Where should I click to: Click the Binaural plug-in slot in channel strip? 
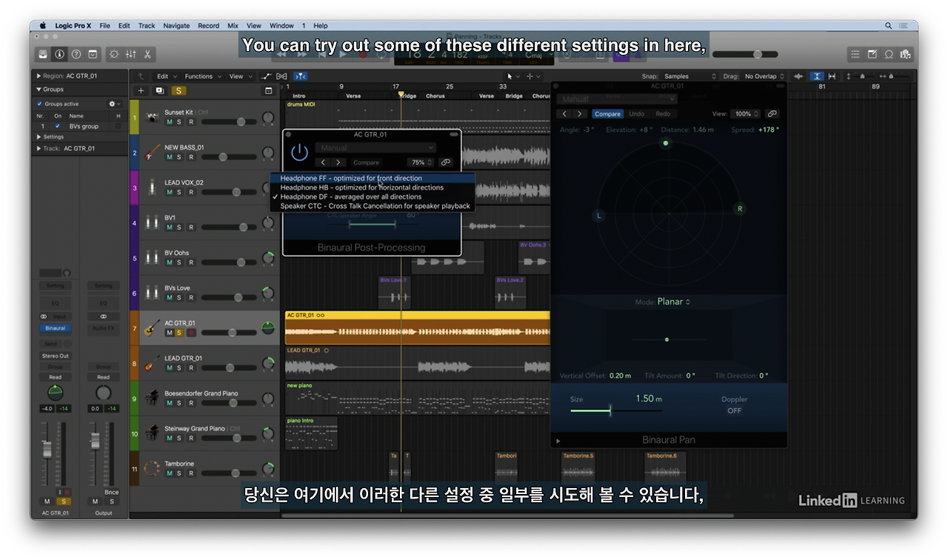click(x=56, y=328)
